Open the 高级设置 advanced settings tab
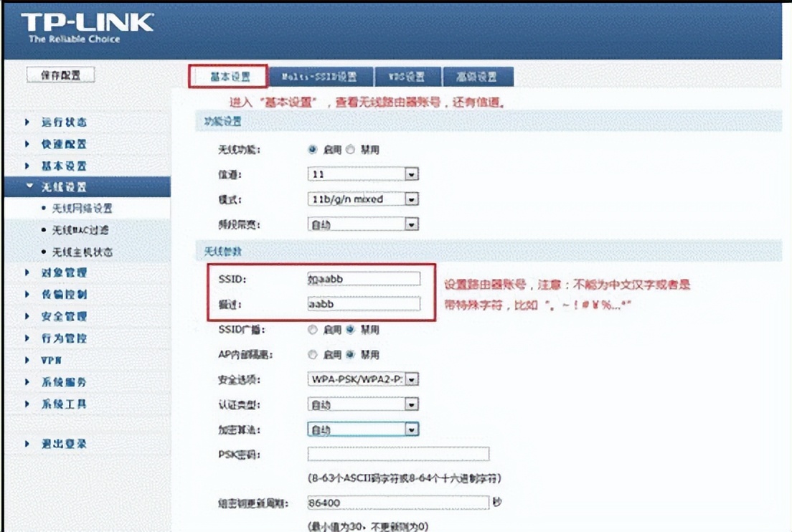The height and width of the screenshot is (532, 792). (x=478, y=75)
